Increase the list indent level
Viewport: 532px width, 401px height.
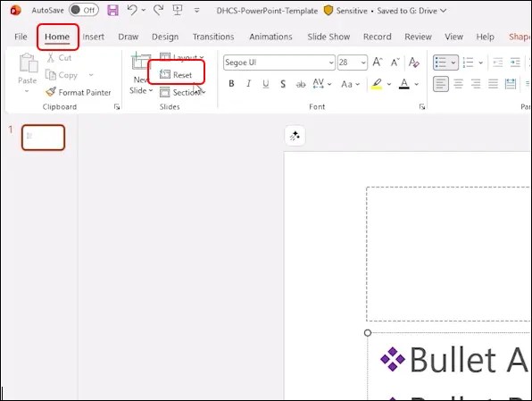(x=515, y=63)
